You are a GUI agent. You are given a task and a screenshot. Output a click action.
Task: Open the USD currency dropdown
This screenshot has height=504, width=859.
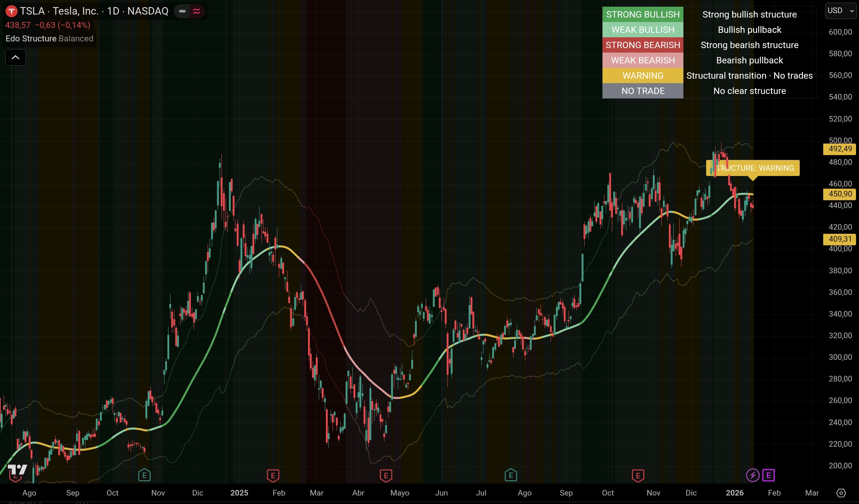click(840, 11)
